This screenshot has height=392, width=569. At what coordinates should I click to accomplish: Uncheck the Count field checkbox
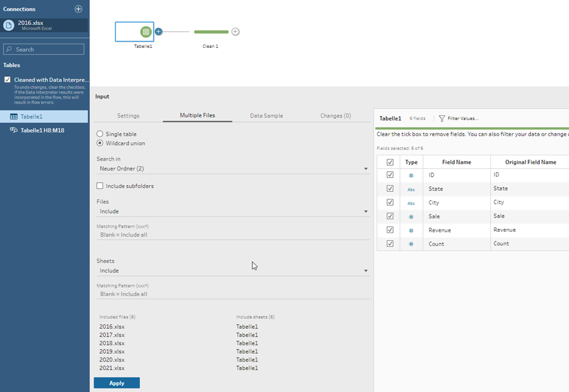[x=390, y=243]
